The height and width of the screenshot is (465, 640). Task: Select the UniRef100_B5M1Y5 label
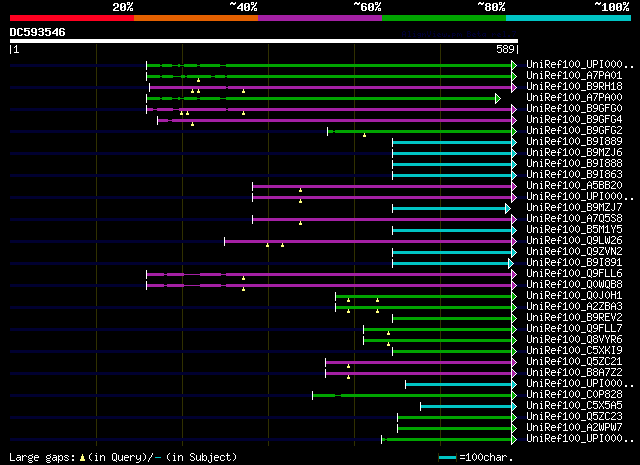tap(574, 229)
